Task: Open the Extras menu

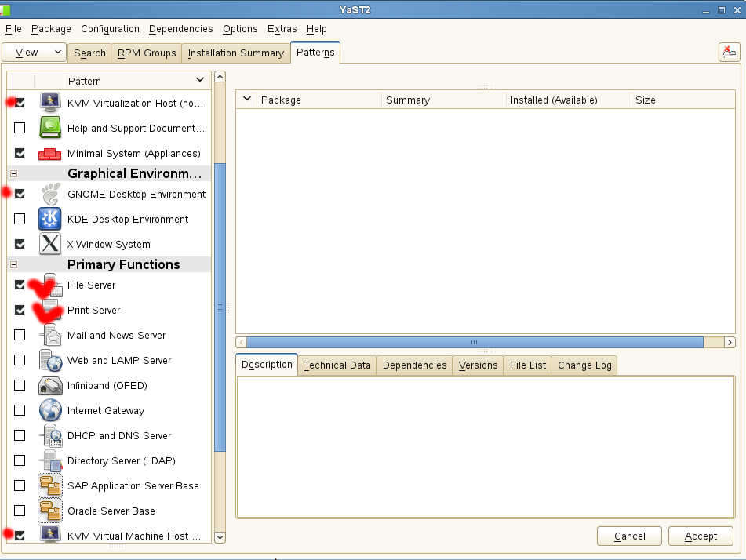Action: pyautogui.click(x=282, y=29)
